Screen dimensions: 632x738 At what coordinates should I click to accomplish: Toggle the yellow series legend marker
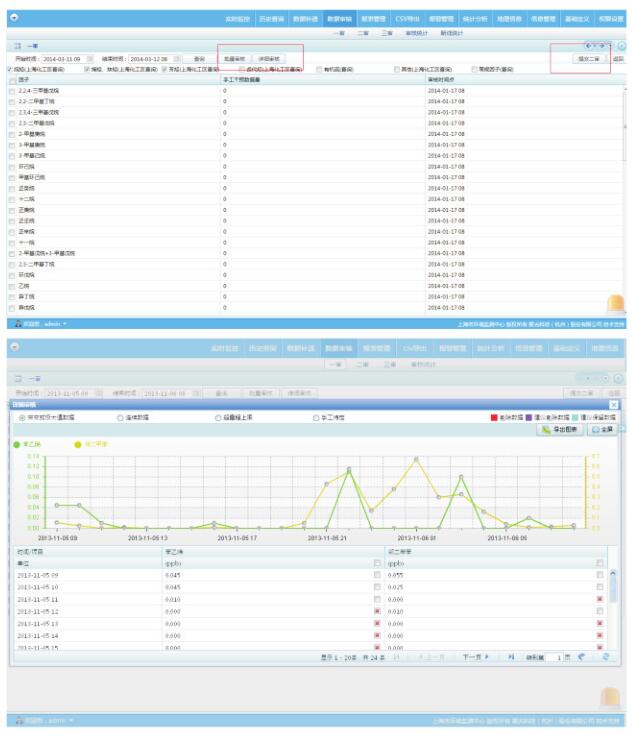click(78, 444)
